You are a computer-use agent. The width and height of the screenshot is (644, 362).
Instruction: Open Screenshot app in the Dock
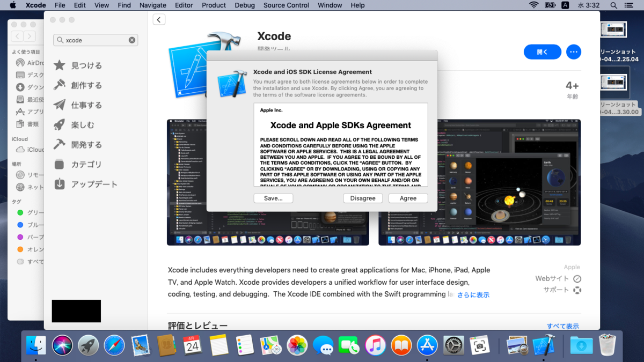479,345
